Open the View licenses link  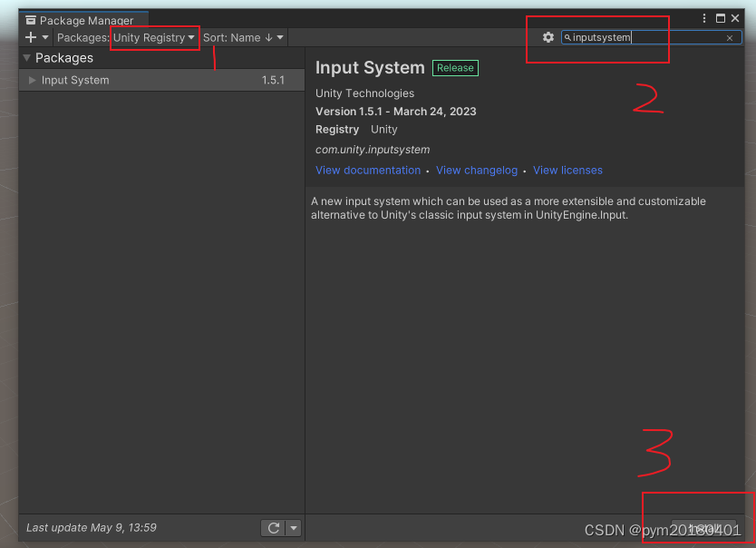point(567,171)
